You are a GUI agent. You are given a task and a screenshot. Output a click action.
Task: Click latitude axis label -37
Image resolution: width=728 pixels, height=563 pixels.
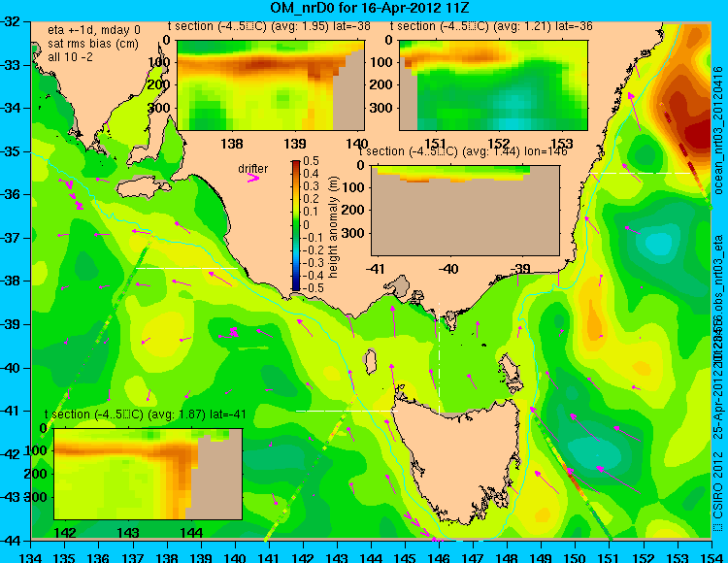coord(11,238)
